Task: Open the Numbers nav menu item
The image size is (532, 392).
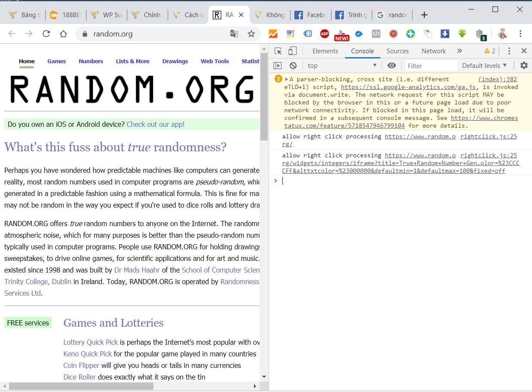Action: coord(91,61)
